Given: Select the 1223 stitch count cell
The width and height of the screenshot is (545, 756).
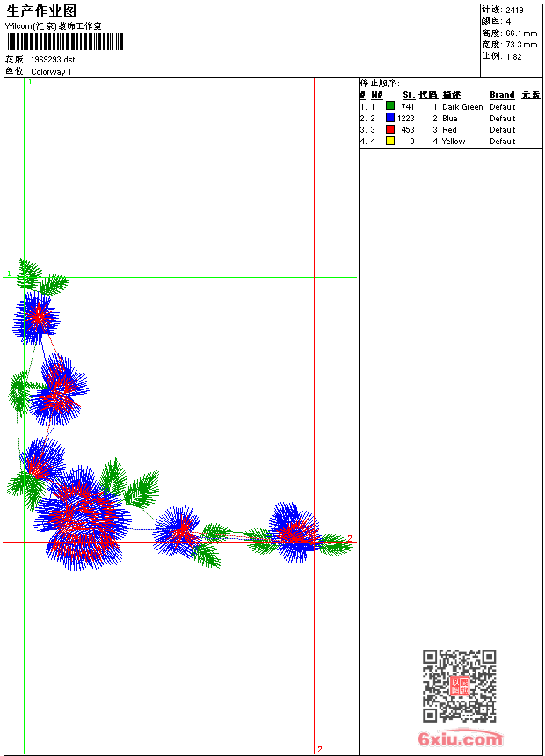Looking at the screenshot, I should click(x=405, y=118).
